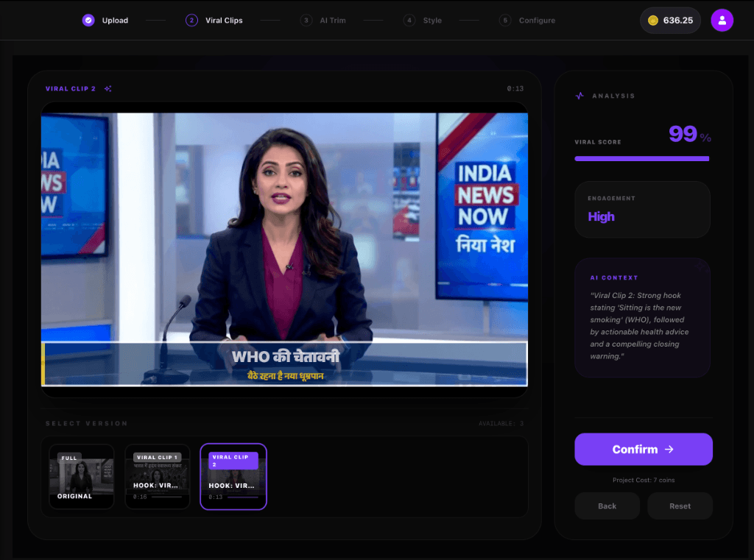
Task: Click the SELECT VERSION heading
Action: [x=87, y=423]
